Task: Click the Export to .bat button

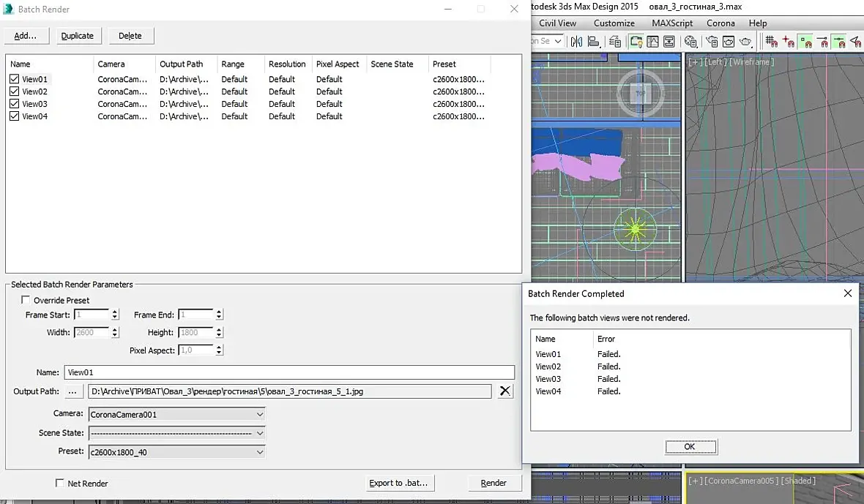Action: point(399,483)
